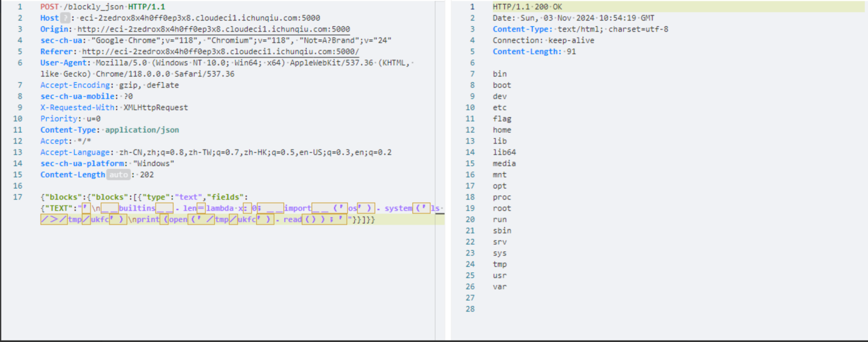Select the home directory entry
This screenshot has height=342, width=868.
point(502,130)
